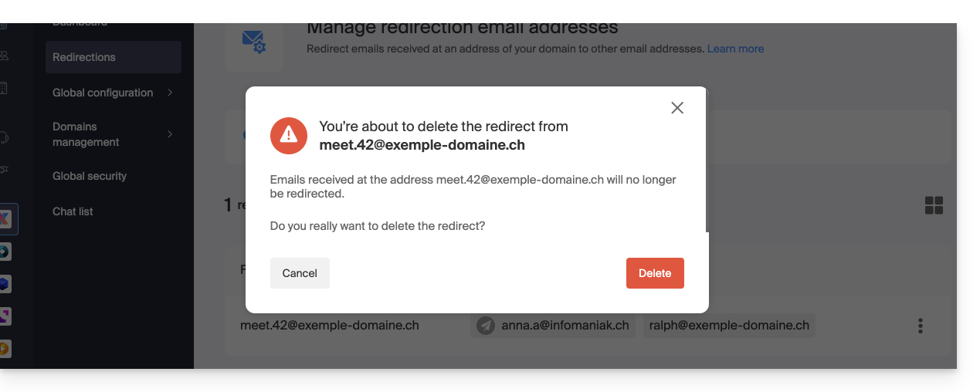Click the users icon in left rail

[x=4, y=56]
